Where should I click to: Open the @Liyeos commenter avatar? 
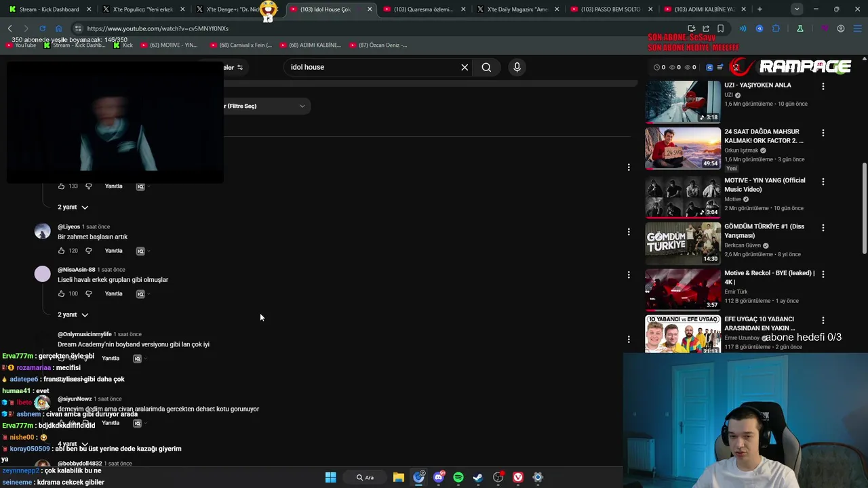[x=42, y=231]
